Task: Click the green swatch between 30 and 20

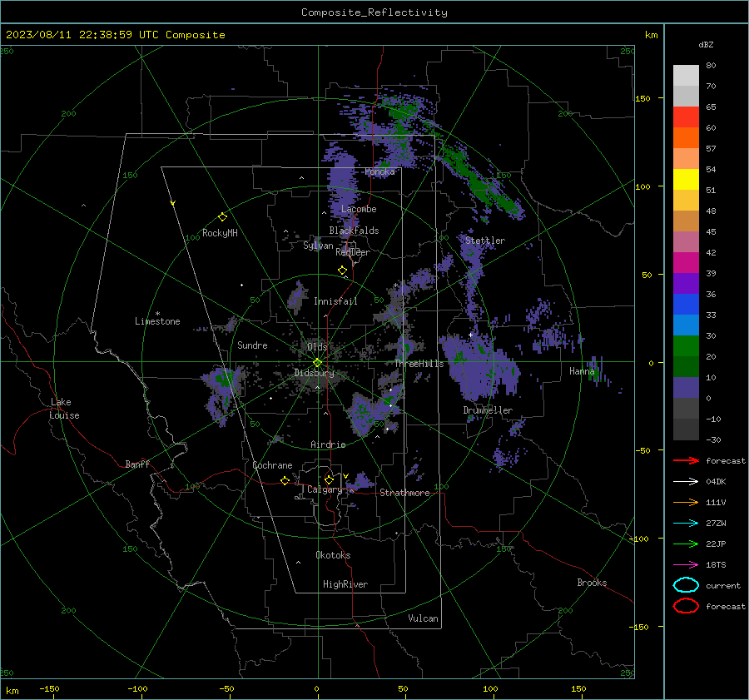Action: (x=686, y=345)
